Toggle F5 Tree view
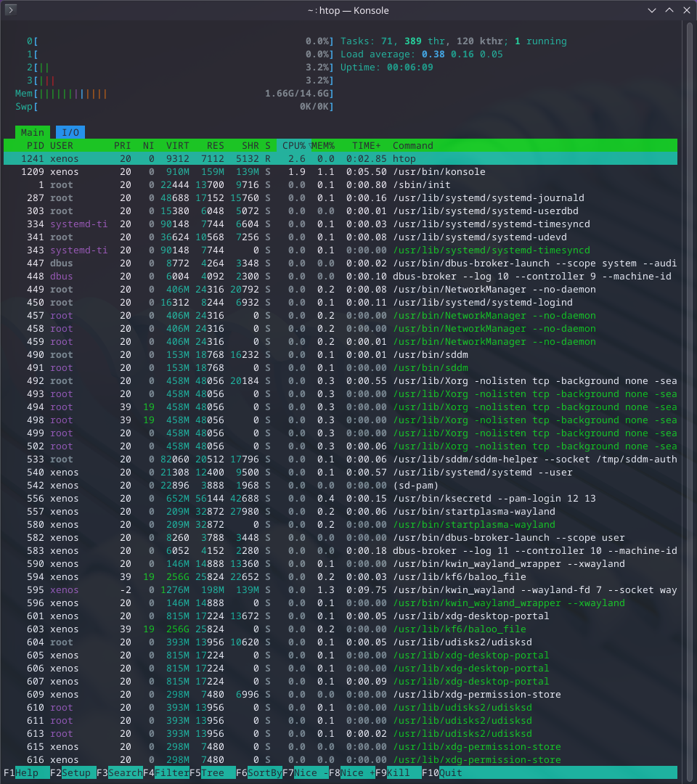 [213, 772]
